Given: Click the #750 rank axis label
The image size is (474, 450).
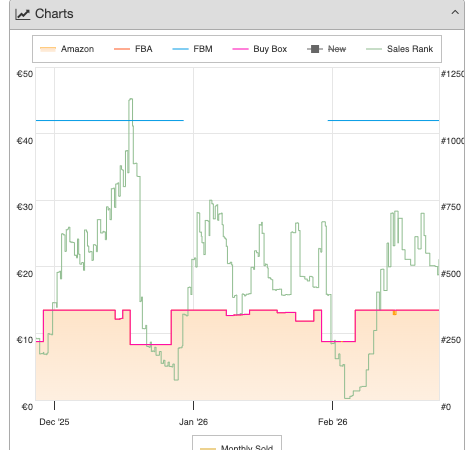Looking at the screenshot, I should [x=451, y=207].
